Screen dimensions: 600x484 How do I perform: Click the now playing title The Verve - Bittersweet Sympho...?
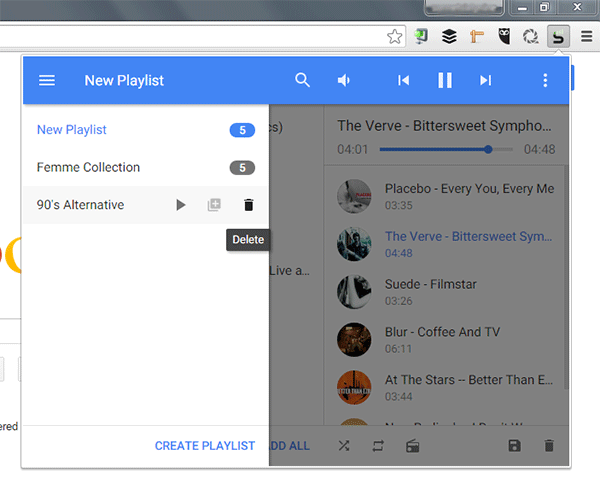(x=444, y=126)
